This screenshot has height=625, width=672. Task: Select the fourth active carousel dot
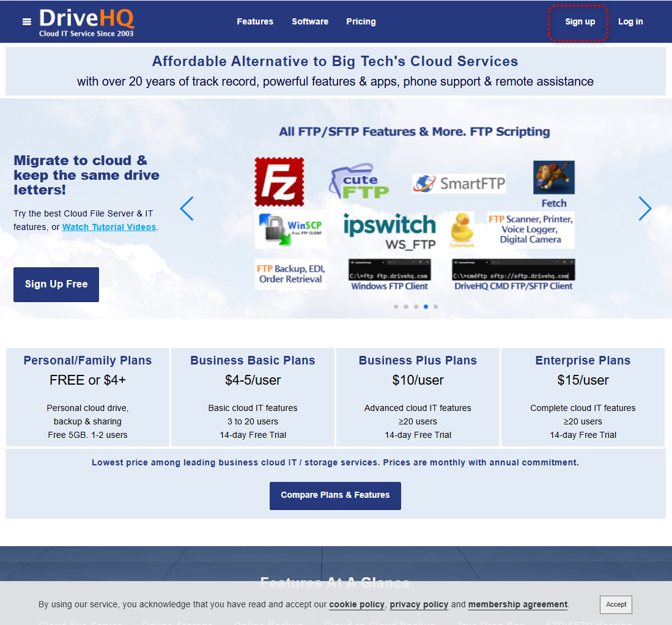pos(426,306)
